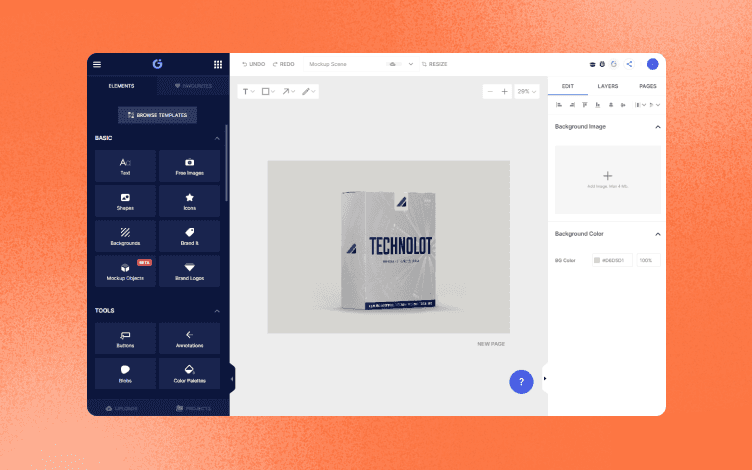Add a Text element

(x=125, y=166)
